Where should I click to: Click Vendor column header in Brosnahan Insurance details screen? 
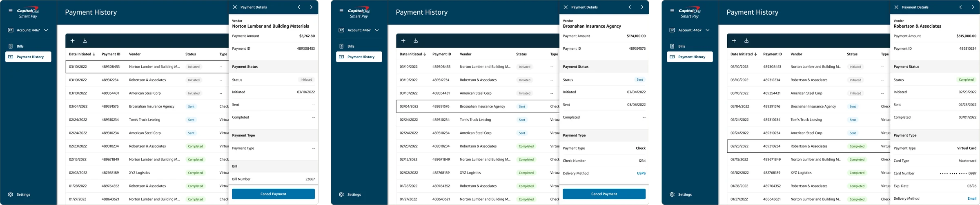[465, 54]
